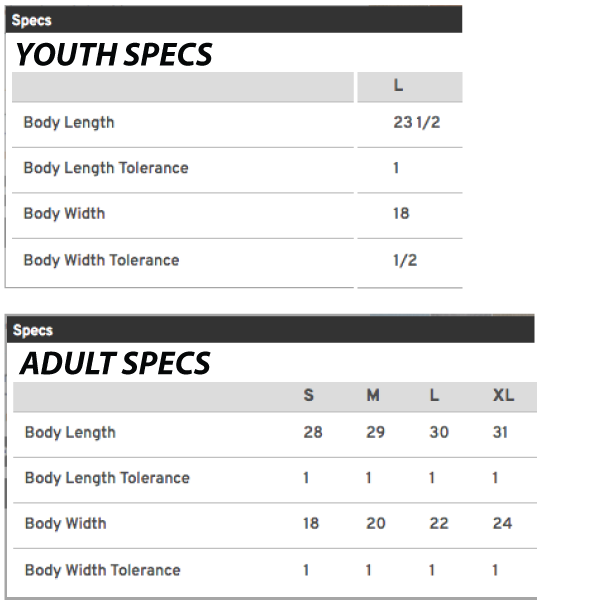Click the Specs header above the adult table
The height and width of the screenshot is (600, 600).
[x=33, y=330]
